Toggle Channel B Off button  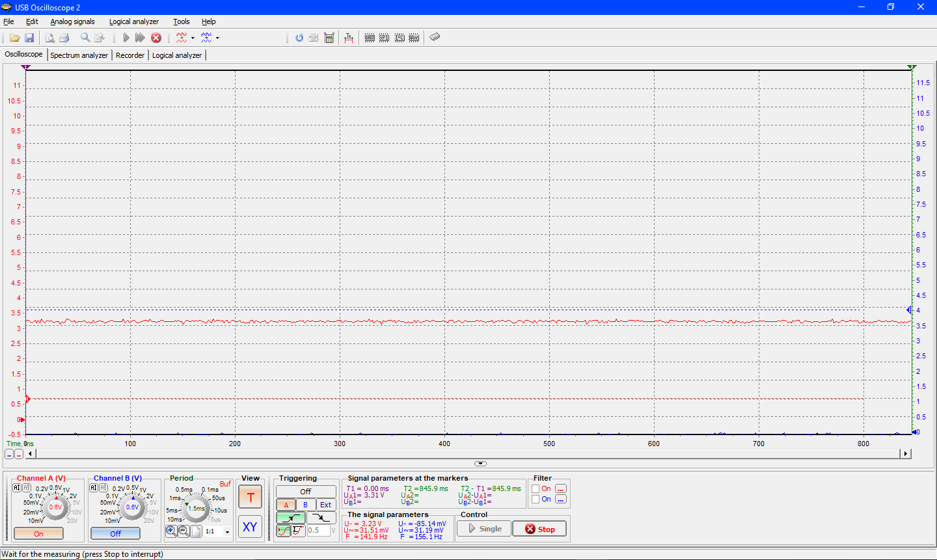[115, 533]
